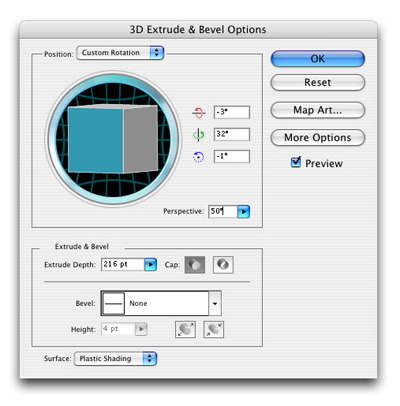The width and height of the screenshot is (400, 406).
Task: Click the Perspective value field
Action: [x=223, y=212]
